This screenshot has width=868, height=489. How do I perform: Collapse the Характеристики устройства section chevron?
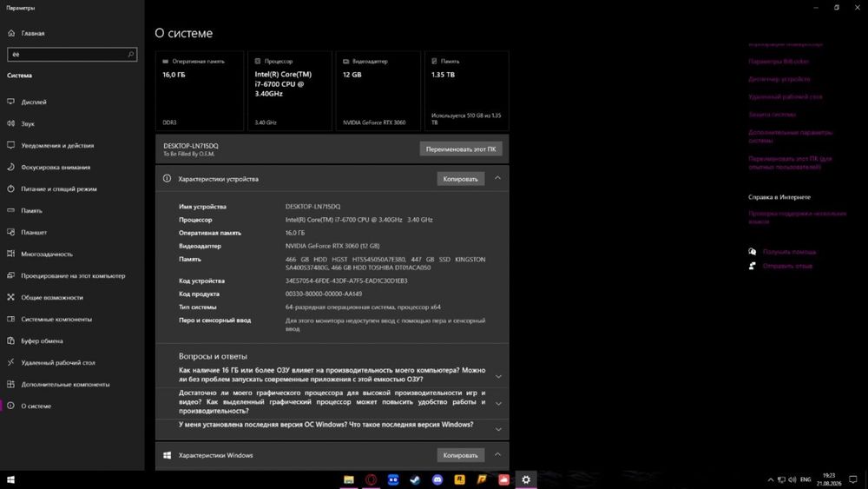[497, 178]
